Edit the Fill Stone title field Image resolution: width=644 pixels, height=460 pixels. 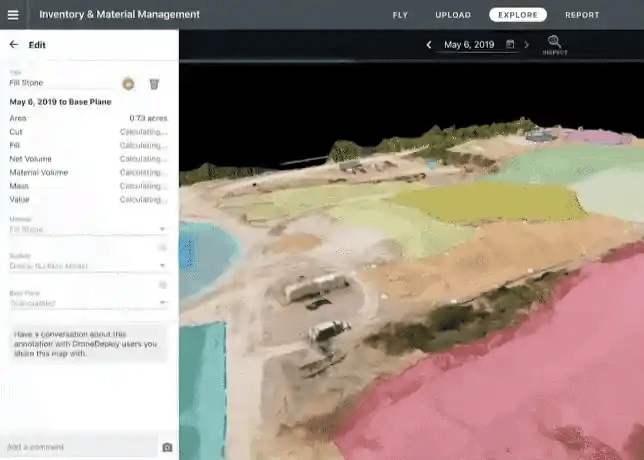click(58, 84)
